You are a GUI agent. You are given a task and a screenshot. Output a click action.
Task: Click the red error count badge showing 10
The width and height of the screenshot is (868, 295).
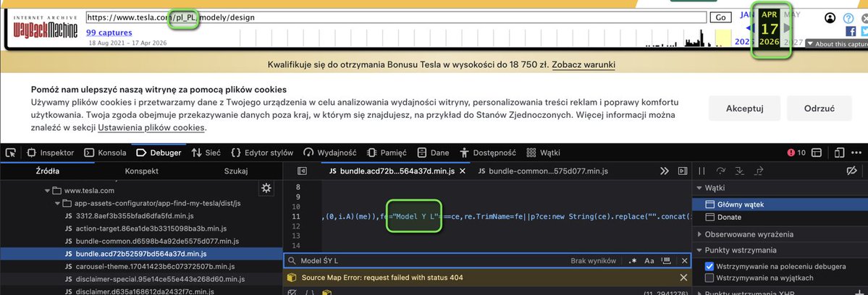[x=796, y=153]
